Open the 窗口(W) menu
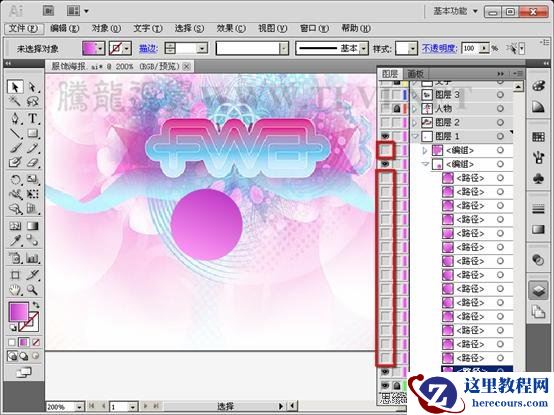 click(314, 28)
